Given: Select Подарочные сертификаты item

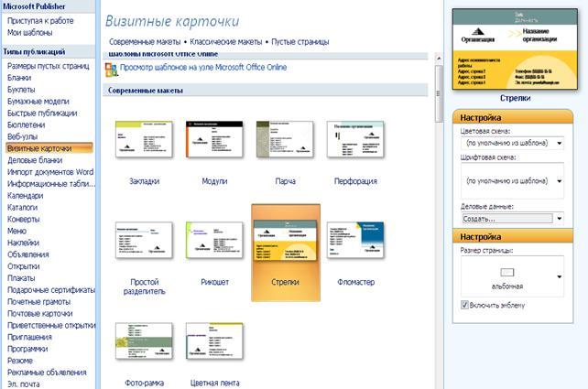Looking at the screenshot, I should click(x=51, y=290).
